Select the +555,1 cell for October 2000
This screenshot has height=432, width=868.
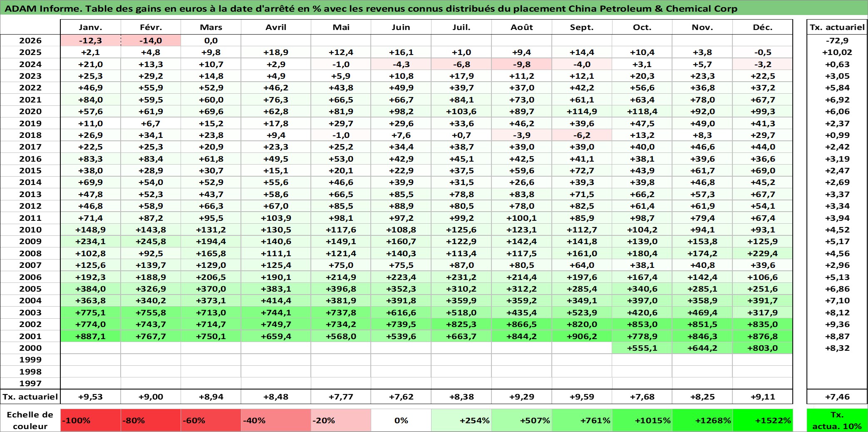[x=642, y=348]
